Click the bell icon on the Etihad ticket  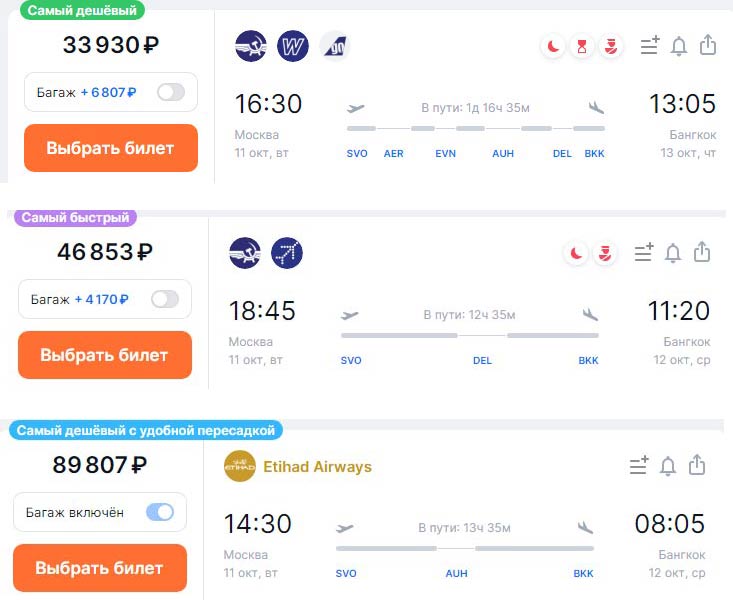[x=668, y=466]
